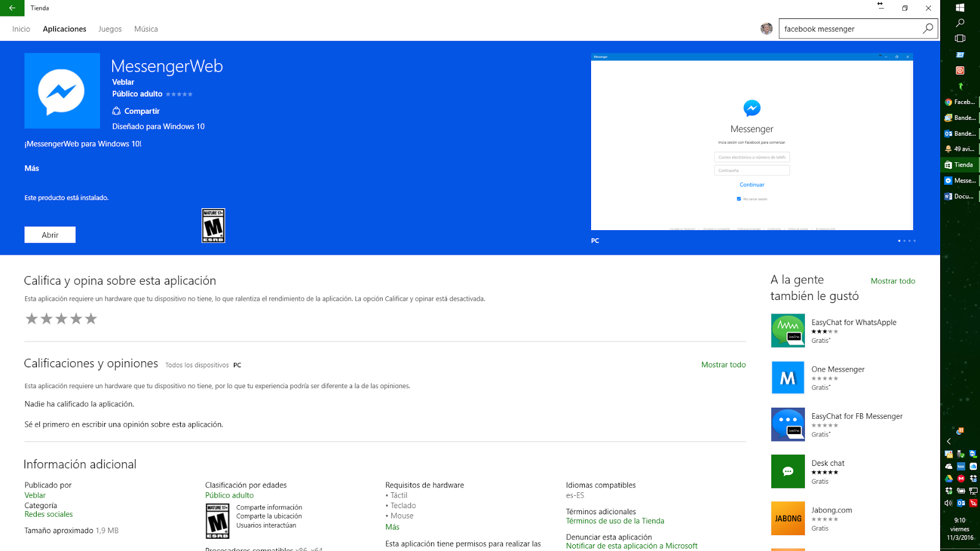Viewport: 980px width, 551px height.
Task: Open the Público adulto age rating link under Clasificación por edades
Action: tap(229, 495)
